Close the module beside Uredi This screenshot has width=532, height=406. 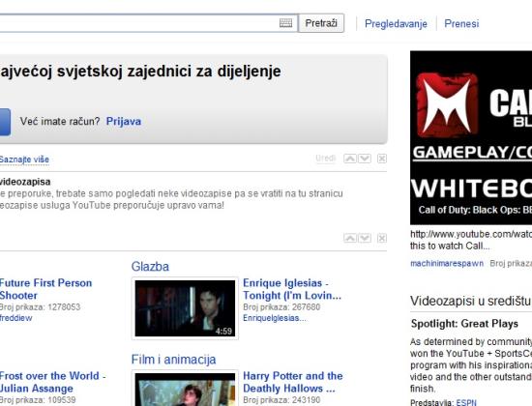(x=382, y=159)
